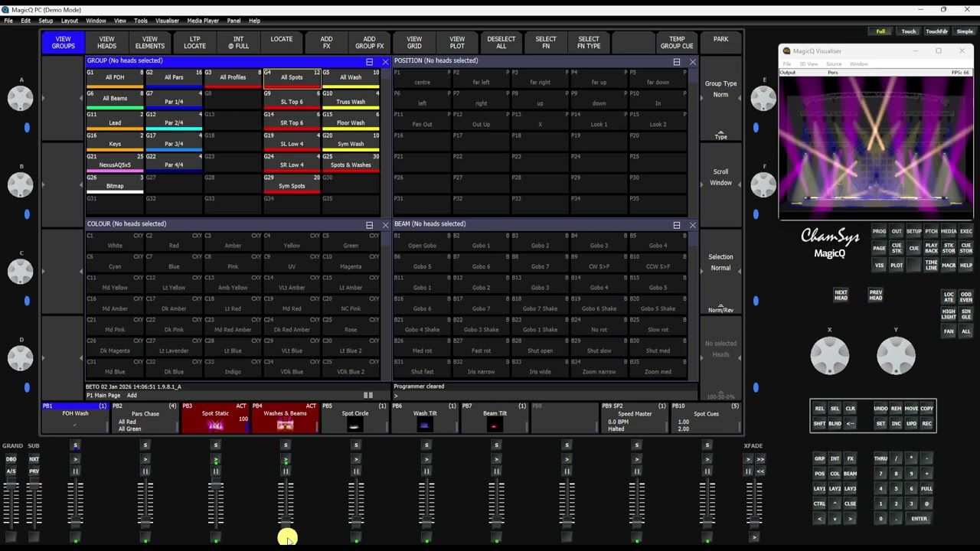Click the DESELECT ALL soft button

[501, 42]
